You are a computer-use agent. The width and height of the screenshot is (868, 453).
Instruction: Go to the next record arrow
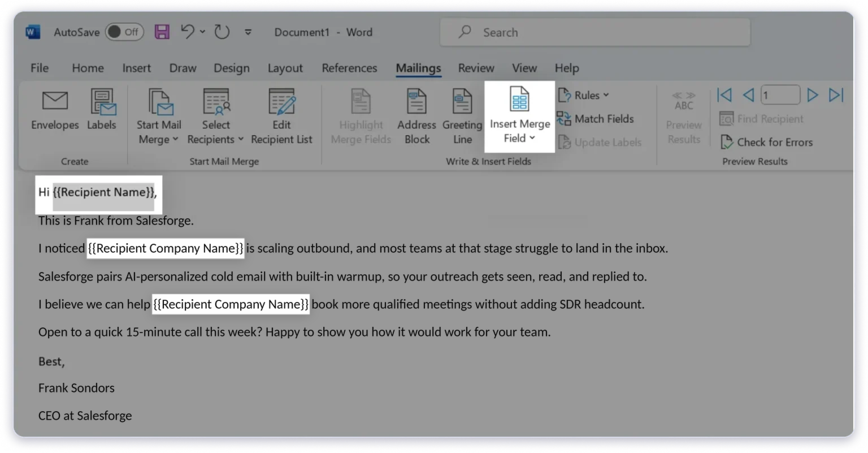[x=813, y=95]
